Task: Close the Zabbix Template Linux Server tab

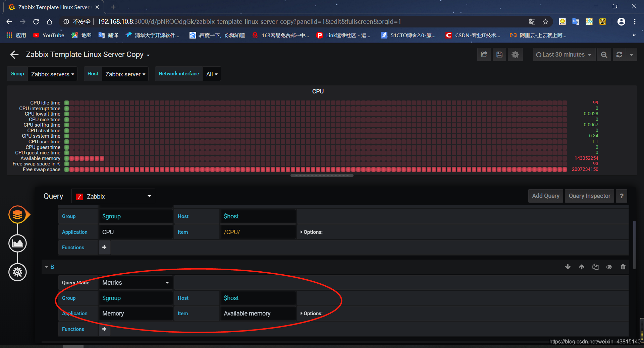Action: point(97,7)
